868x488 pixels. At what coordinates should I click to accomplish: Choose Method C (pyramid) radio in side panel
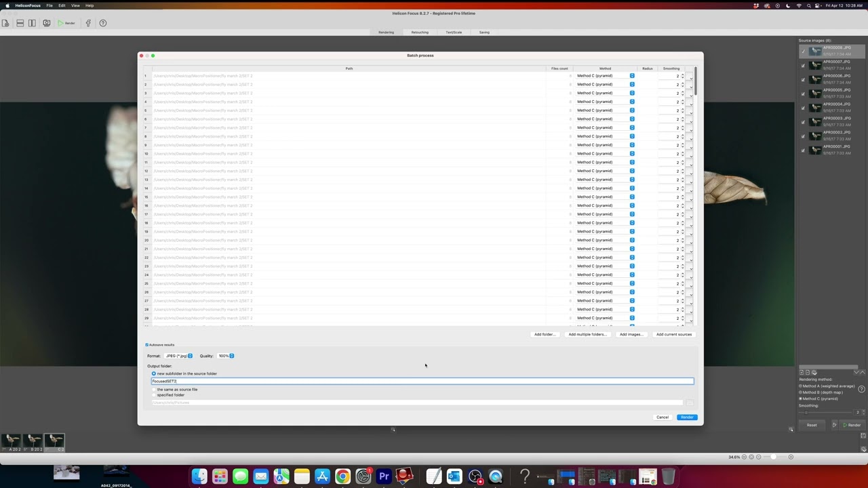(800, 399)
